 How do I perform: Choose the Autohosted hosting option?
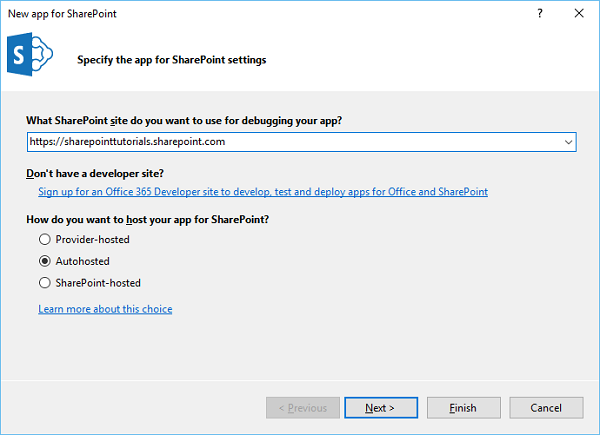[x=44, y=261]
